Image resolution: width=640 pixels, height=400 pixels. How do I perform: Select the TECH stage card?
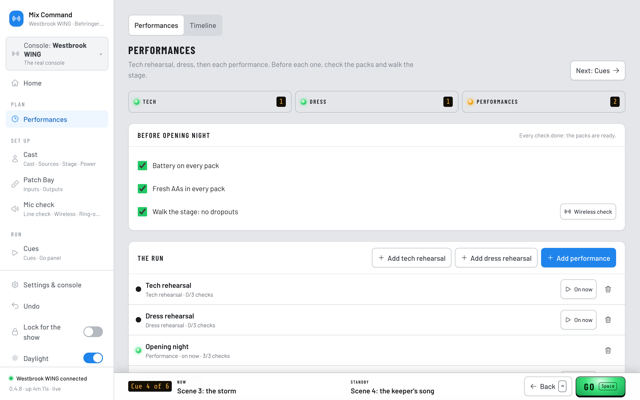(210, 102)
